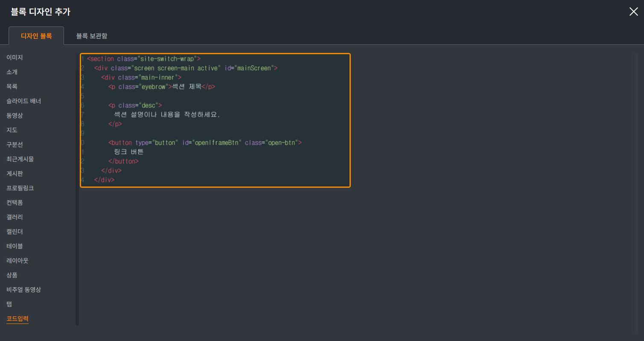644x341 pixels.
Task: Click the p class="desc" opening tag
Action: click(135, 105)
